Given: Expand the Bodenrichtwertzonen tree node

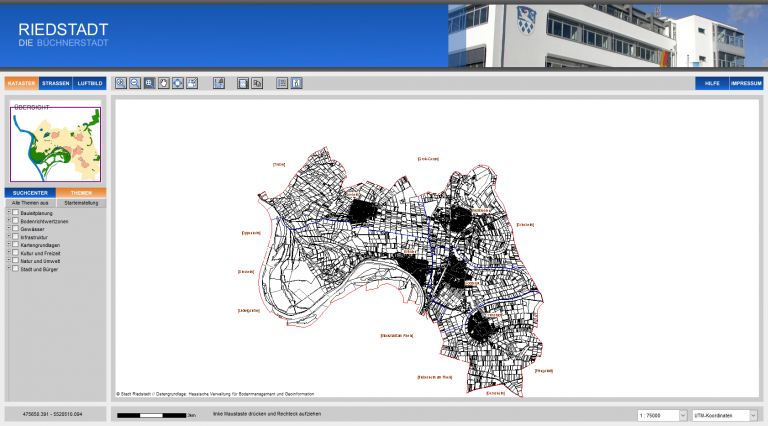Looking at the screenshot, I should click(x=9, y=220).
